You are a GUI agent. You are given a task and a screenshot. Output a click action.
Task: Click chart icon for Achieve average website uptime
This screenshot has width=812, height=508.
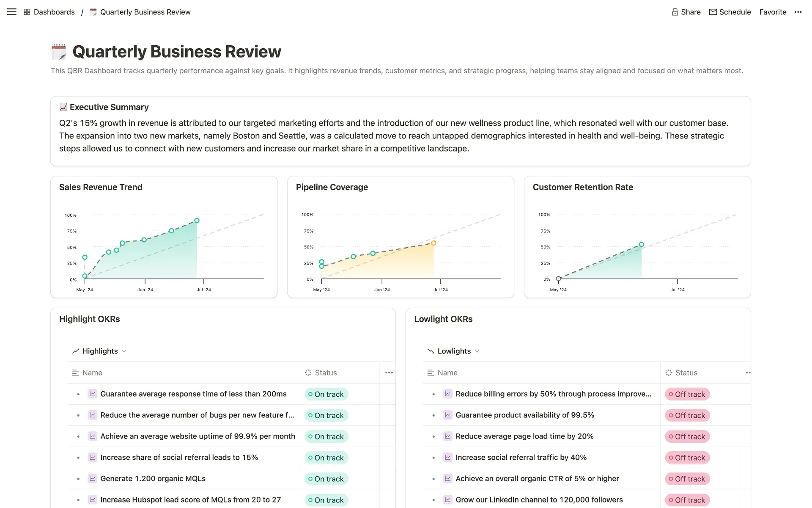[x=93, y=436]
